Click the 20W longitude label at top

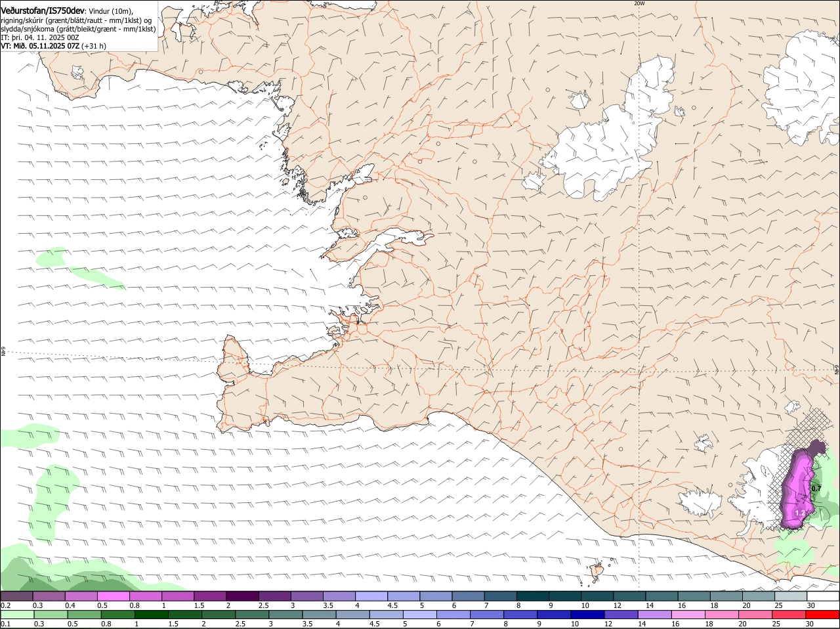pos(639,3)
